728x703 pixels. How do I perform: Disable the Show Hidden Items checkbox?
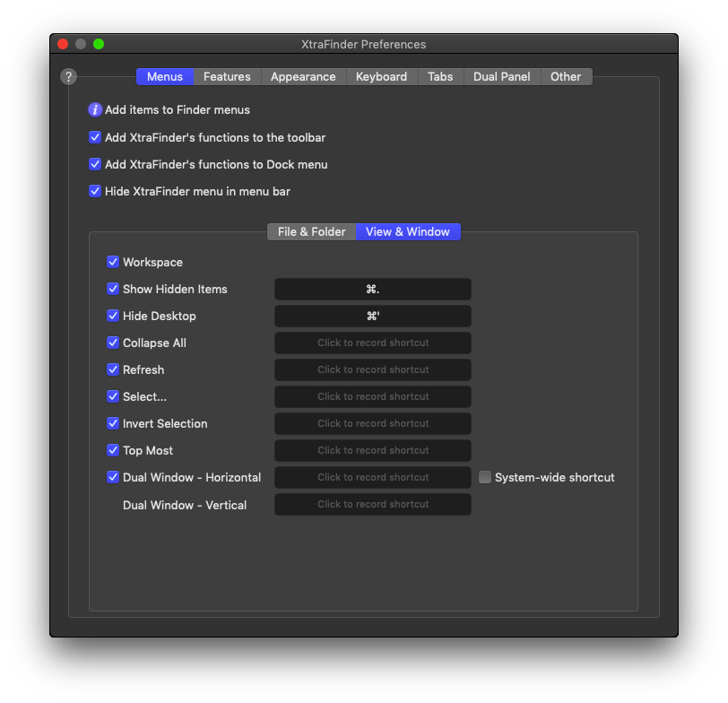point(113,290)
